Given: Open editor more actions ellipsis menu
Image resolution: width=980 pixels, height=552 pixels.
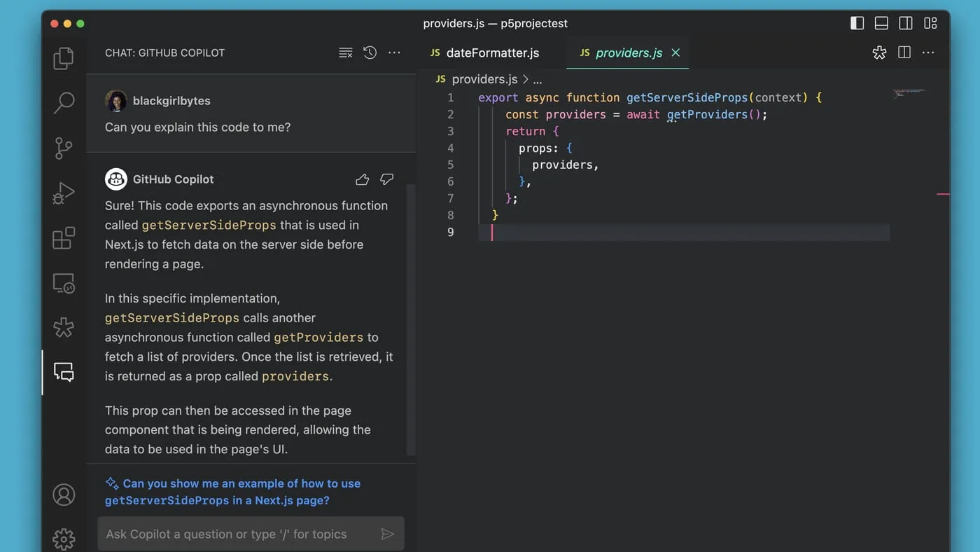Looking at the screenshot, I should pyautogui.click(x=928, y=53).
